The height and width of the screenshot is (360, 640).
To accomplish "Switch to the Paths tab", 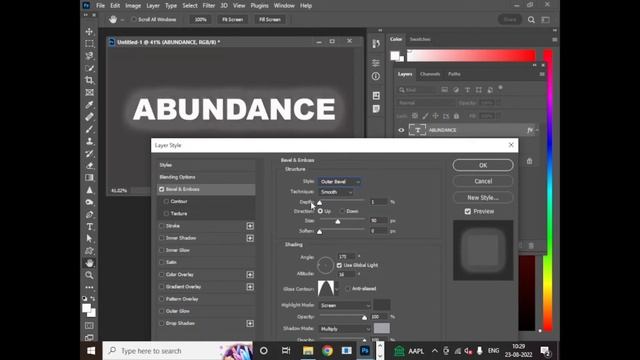I will [x=454, y=74].
